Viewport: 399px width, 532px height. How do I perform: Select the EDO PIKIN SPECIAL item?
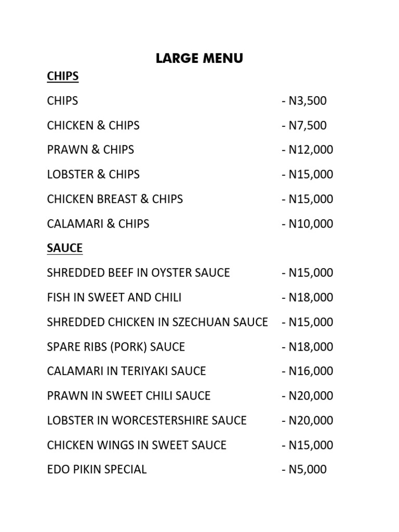[97, 469]
